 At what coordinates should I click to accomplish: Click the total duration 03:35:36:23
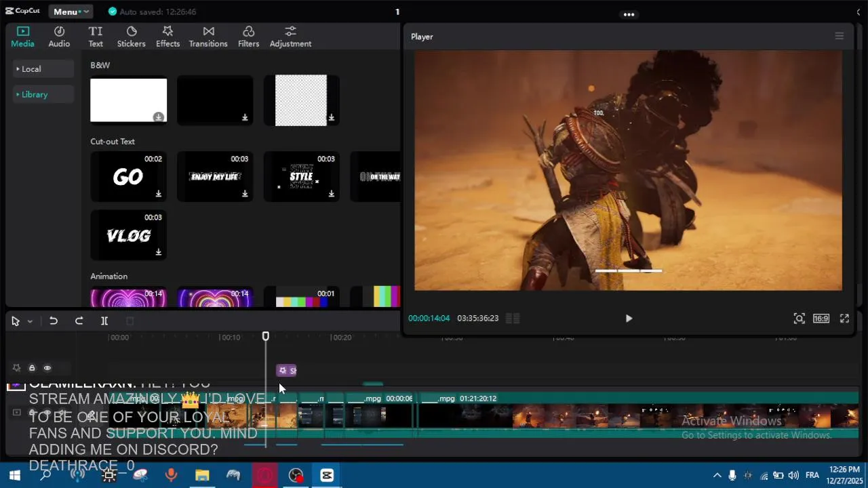477,319
